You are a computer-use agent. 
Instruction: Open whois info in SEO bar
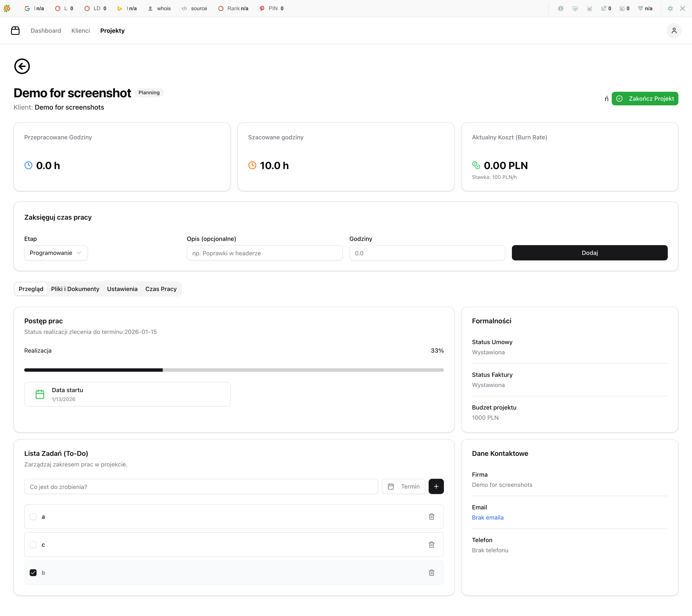click(x=159, y=8)
